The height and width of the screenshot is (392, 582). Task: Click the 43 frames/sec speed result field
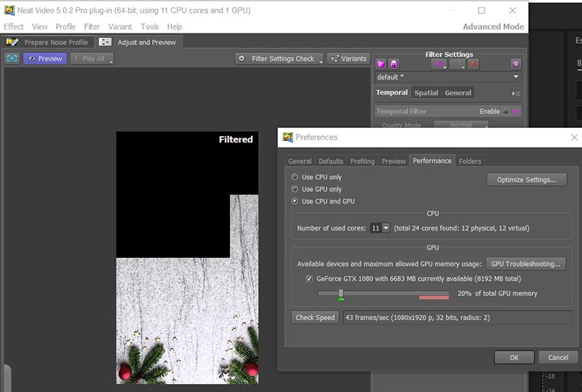coord(458,317)
